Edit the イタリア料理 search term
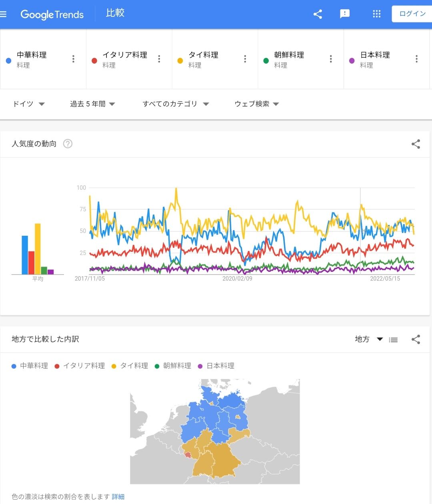This screenshot has width=432, height=504. 125,55
